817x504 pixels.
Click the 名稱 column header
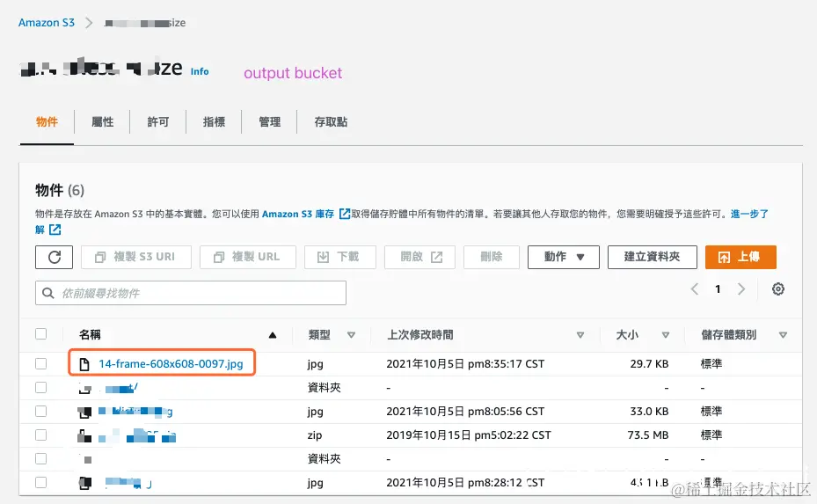[x=90, y=334]
